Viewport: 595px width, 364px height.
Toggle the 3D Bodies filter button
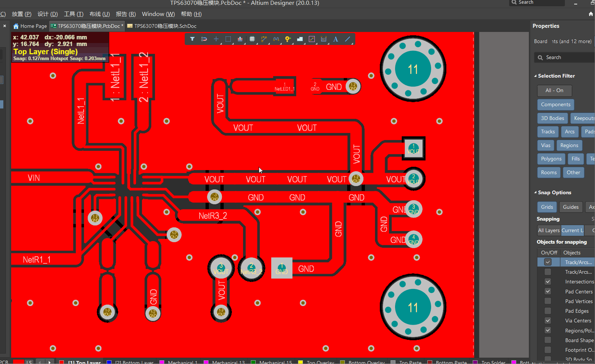[x=552, y=118]
